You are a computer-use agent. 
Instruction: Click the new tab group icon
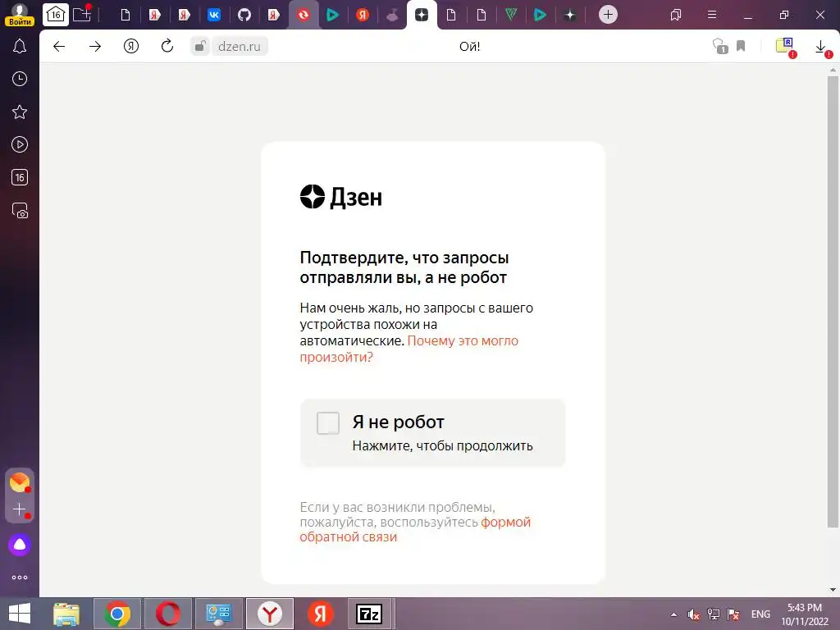[83, 13]
